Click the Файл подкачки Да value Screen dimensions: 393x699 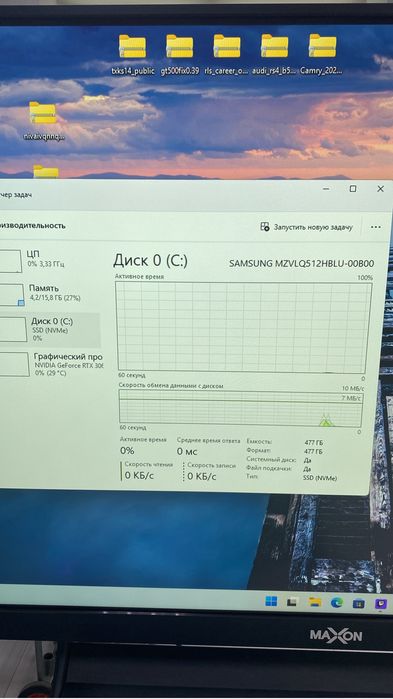(307, 469)
